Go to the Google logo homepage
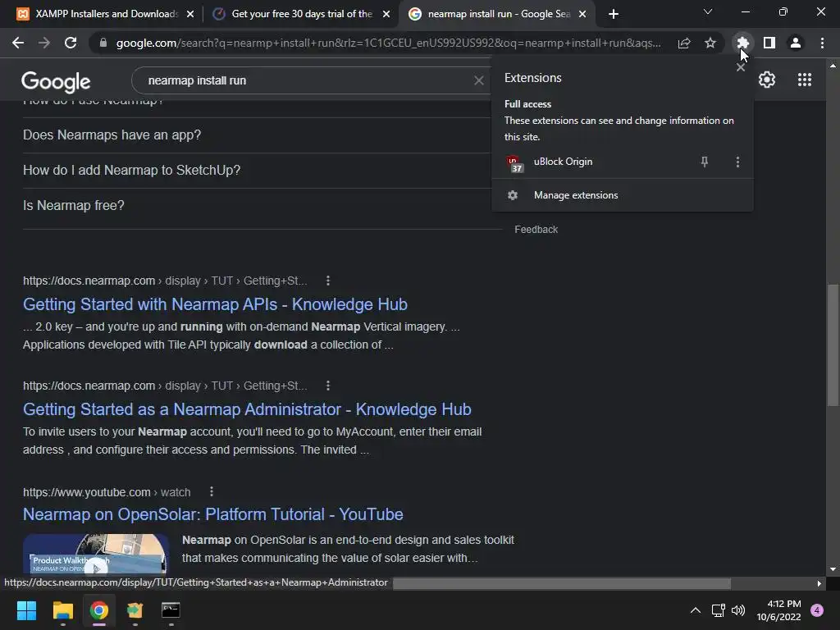Viewport: 840px width, 630px height. [x=56, y=81]
